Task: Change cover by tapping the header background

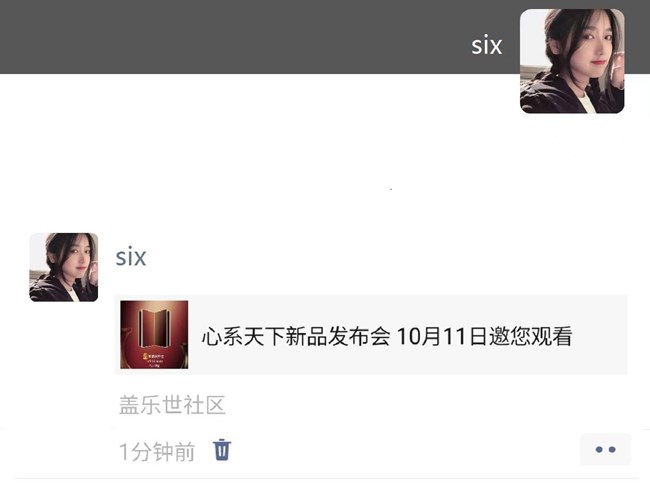Action: 257,37
